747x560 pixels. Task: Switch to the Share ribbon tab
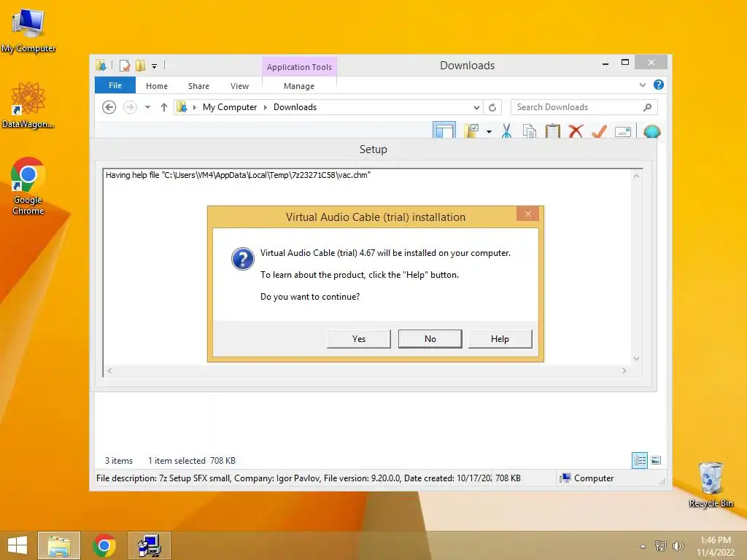pyautogui.click(x=198, y=86)
